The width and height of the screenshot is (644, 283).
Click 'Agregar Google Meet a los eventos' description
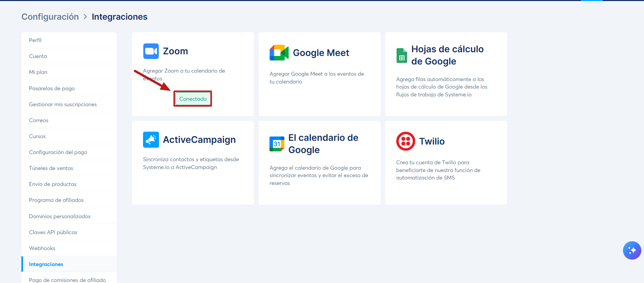[x=317, y=78]
